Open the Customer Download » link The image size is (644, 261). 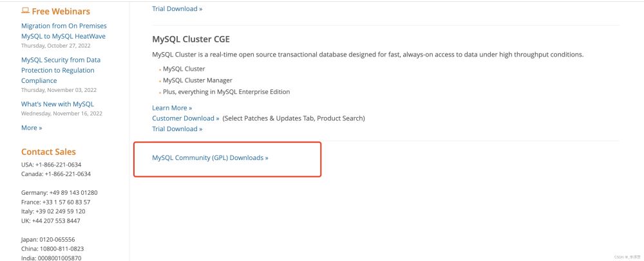tap(185, 118)
